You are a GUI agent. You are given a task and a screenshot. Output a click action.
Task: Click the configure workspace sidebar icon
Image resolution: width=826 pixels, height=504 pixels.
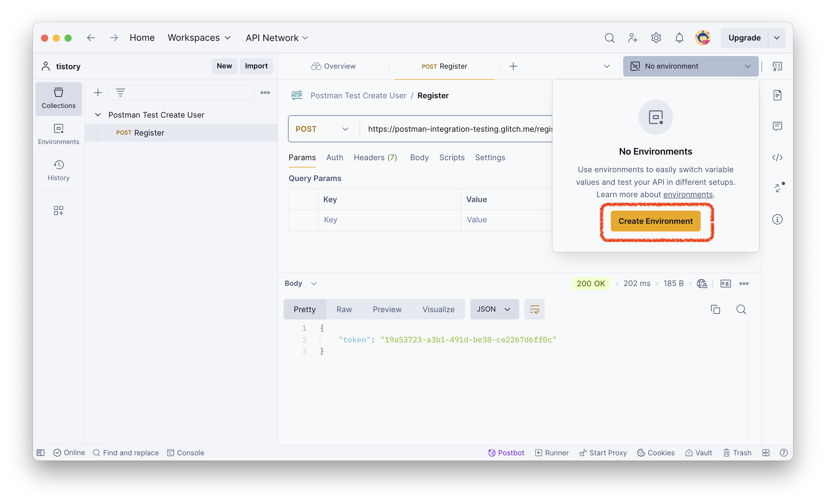[x=58, y=210]
